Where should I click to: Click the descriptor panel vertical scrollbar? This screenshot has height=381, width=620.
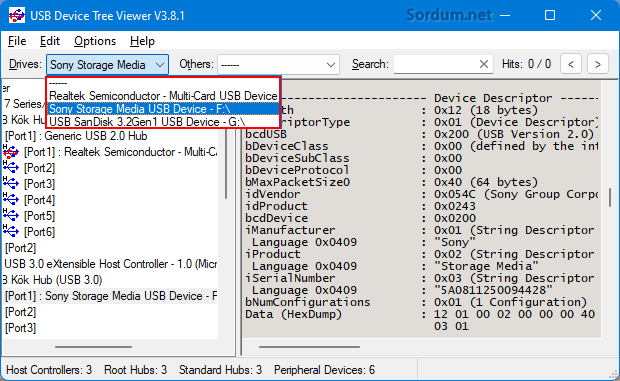pos(610,197)
